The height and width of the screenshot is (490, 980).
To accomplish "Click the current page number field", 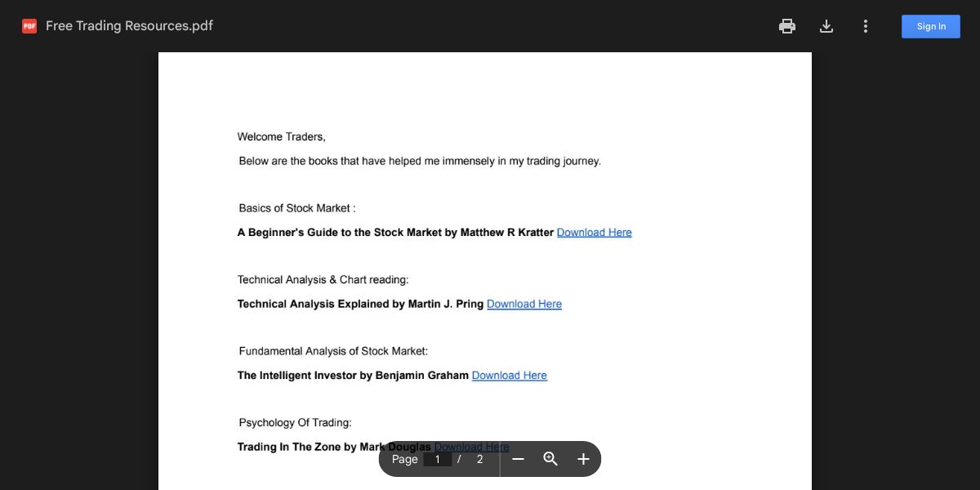I will point(438,459).
